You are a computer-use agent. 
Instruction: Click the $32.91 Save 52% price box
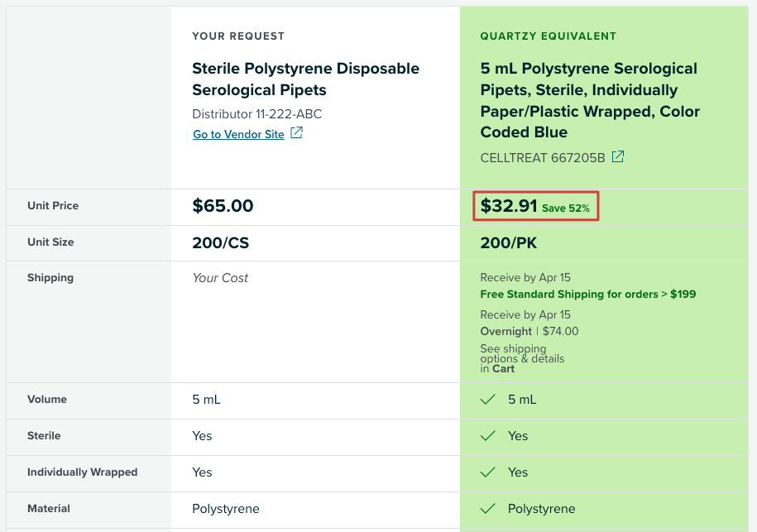click(x=536, y=207)
